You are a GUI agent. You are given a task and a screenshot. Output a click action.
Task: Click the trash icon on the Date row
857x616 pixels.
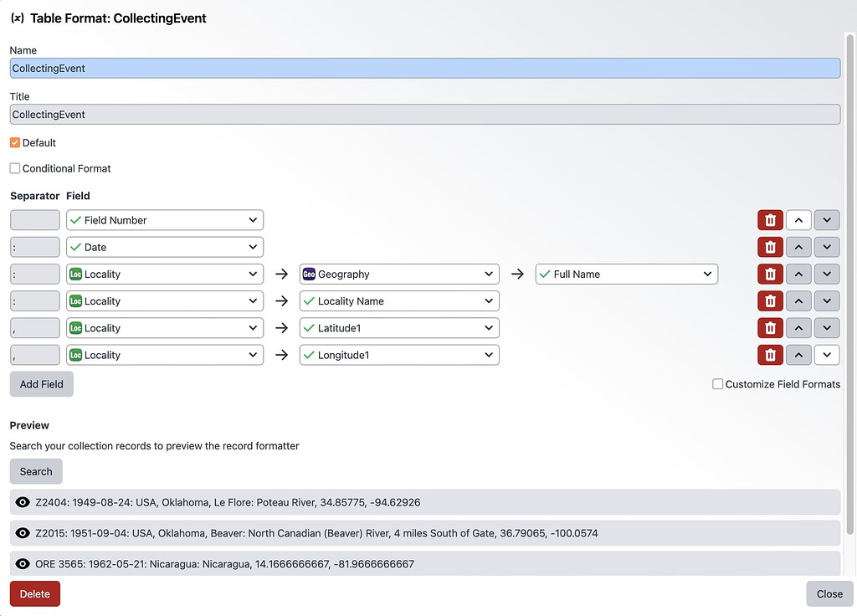coord(770,246)
